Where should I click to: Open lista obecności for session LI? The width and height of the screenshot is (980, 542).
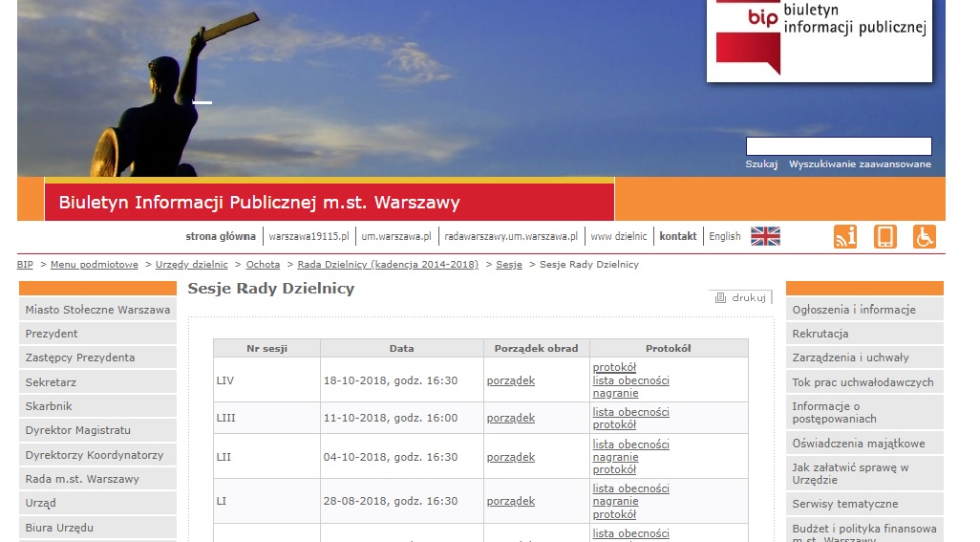(x=630, y=488)
